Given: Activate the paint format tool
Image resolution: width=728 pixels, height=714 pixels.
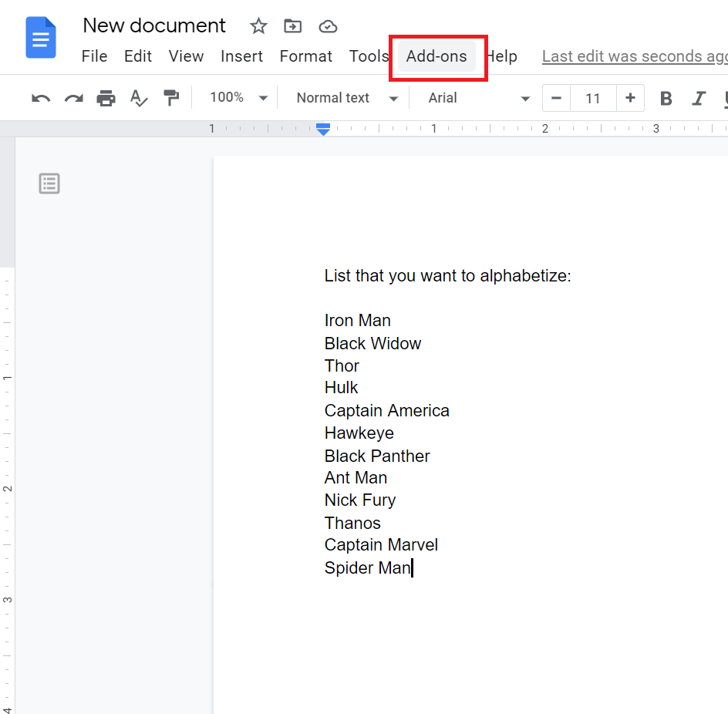Looking at the screenshot, I should 171,98.
